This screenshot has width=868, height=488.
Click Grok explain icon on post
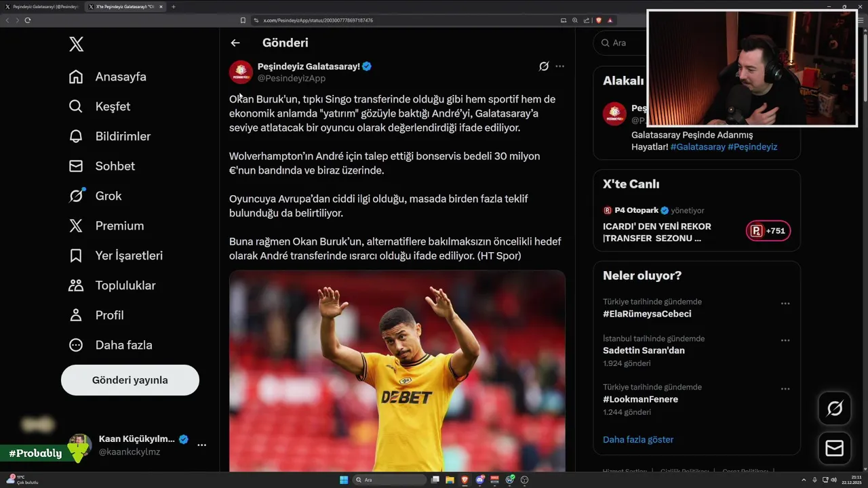point(544,66)
